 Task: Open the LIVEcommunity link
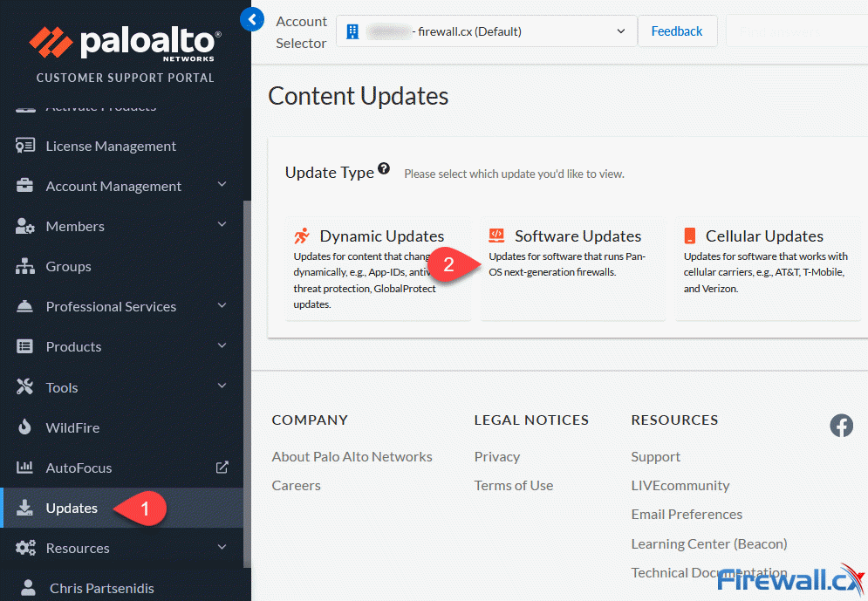click(x=680, y=486)
